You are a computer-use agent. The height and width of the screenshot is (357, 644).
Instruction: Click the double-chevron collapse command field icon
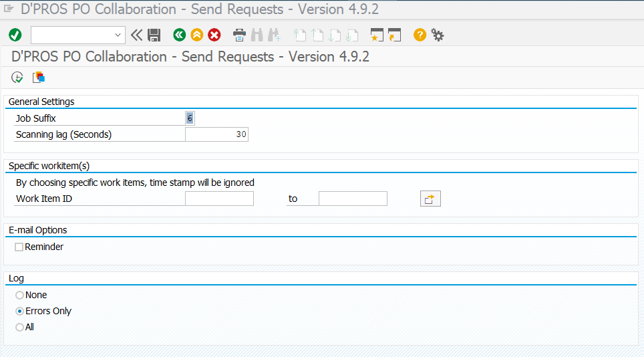click(x=136, y=35)
